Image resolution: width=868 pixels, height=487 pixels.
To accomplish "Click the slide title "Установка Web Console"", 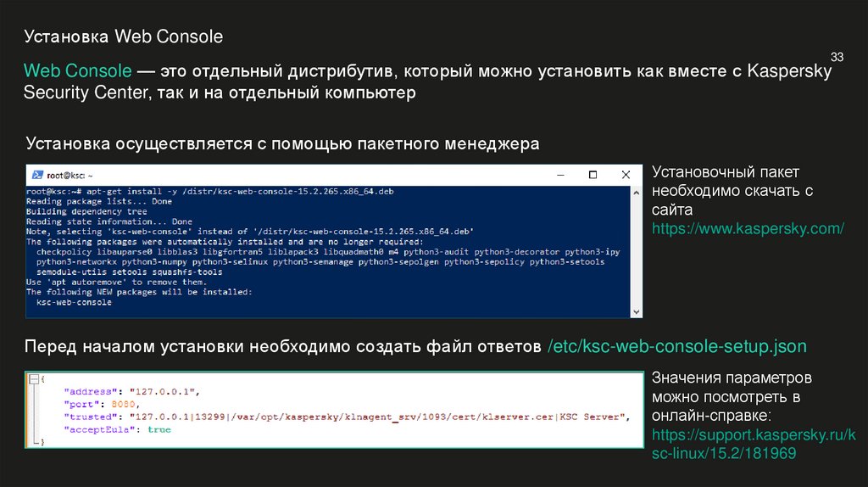I will [x=124, y=36].
